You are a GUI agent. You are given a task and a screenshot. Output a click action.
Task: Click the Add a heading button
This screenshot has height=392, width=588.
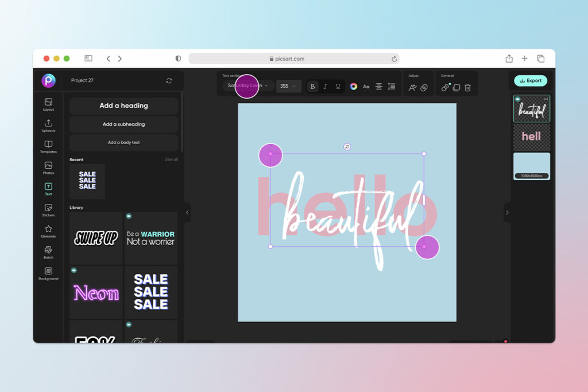(123, 106)
